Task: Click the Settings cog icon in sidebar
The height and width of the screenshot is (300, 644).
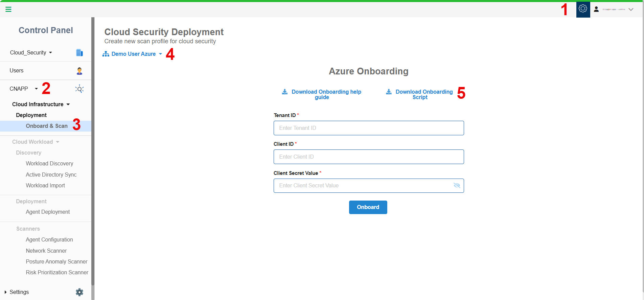Action: (79, 292)
